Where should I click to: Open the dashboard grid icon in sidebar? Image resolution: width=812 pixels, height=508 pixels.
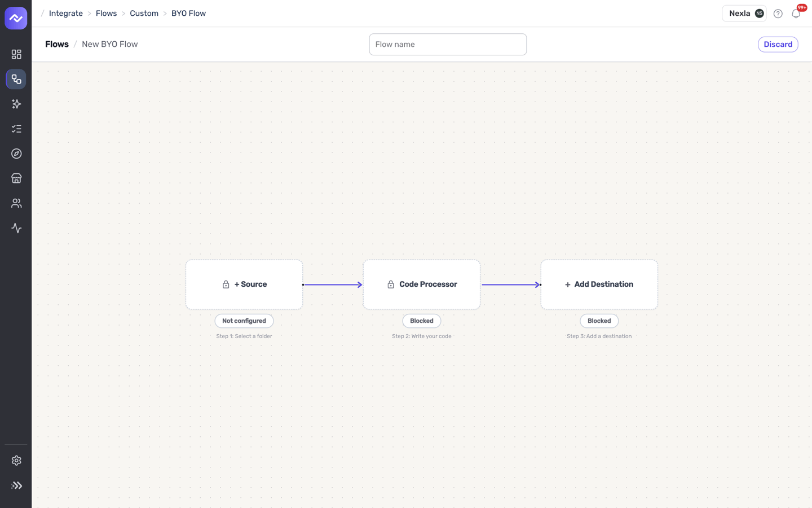[16, 54]
